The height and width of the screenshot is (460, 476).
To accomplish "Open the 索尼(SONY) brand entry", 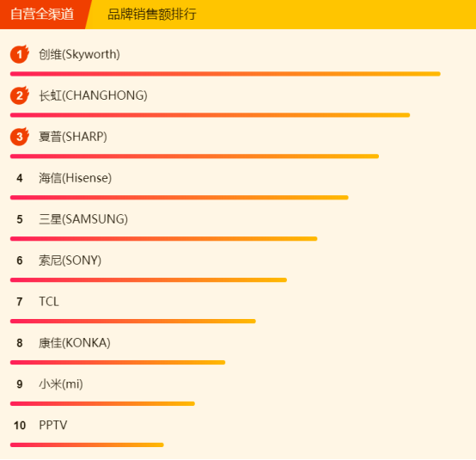I will pos(70,261).
